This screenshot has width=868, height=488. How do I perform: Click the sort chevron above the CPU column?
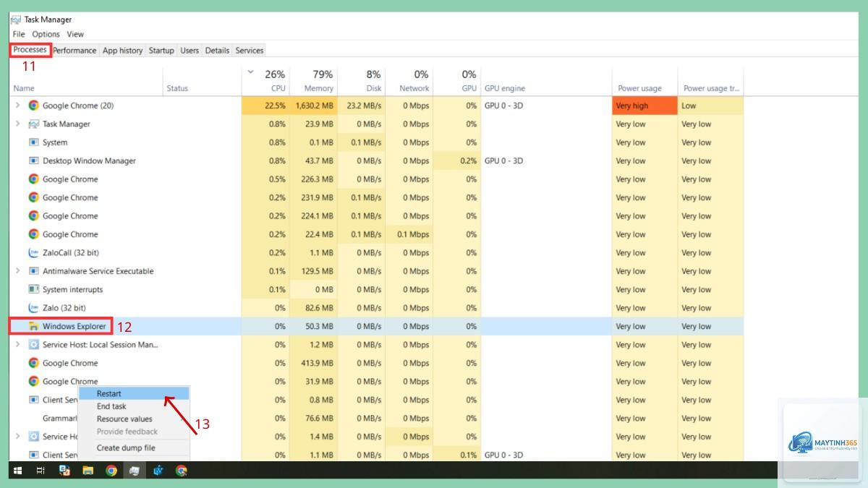click(x=251, y=72)
